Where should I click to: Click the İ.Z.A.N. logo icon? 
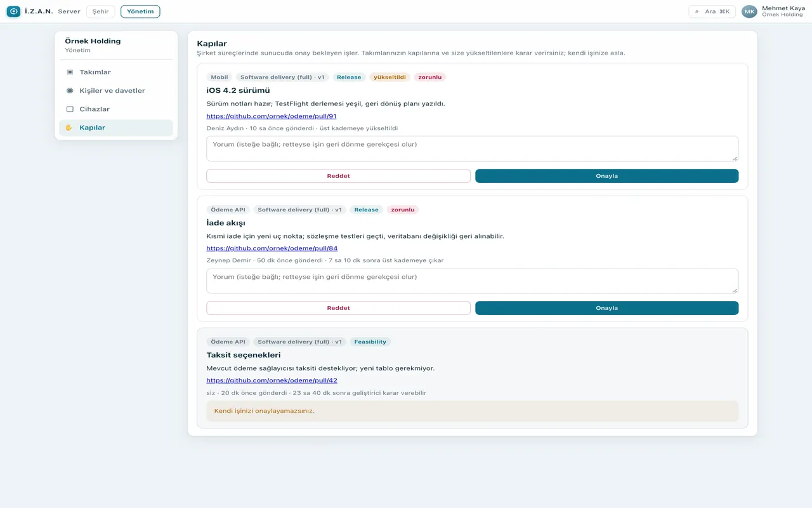13,11
